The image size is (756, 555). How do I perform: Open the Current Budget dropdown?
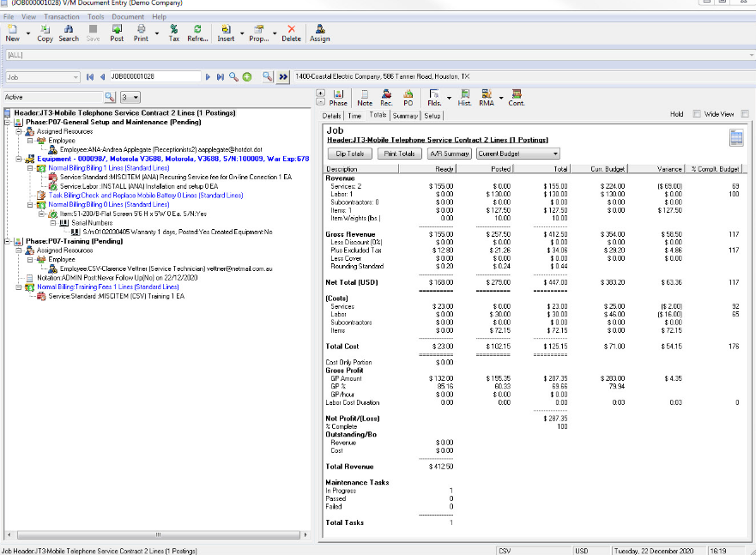point(517,154)
